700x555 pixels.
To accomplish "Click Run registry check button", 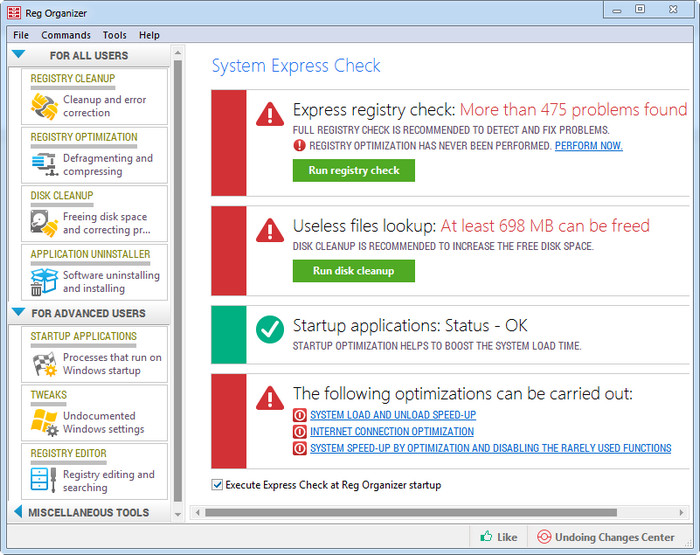I will click(x=354, y=171).
